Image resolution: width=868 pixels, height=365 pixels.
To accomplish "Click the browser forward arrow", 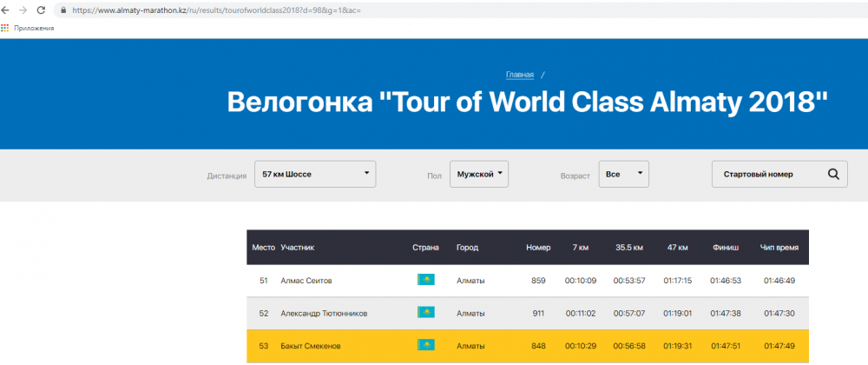I will 25,10.
